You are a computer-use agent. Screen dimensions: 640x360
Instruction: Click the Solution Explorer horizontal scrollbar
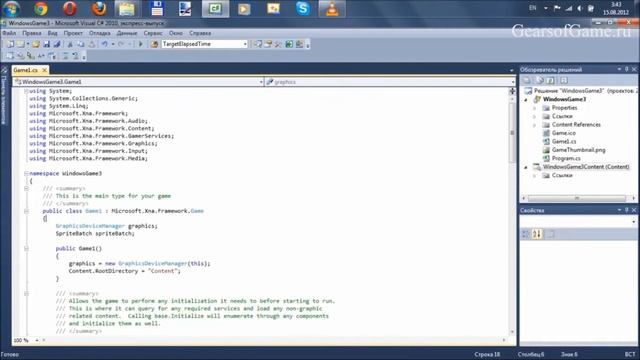pyautogui.click(x=577, y=198)
